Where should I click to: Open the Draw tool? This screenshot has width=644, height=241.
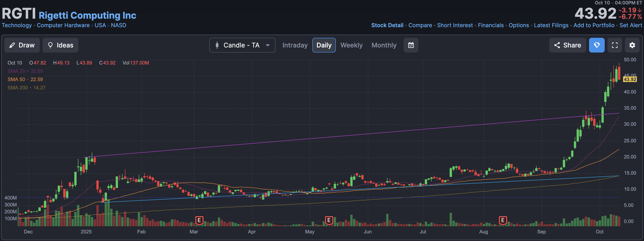tap(22, 45)
